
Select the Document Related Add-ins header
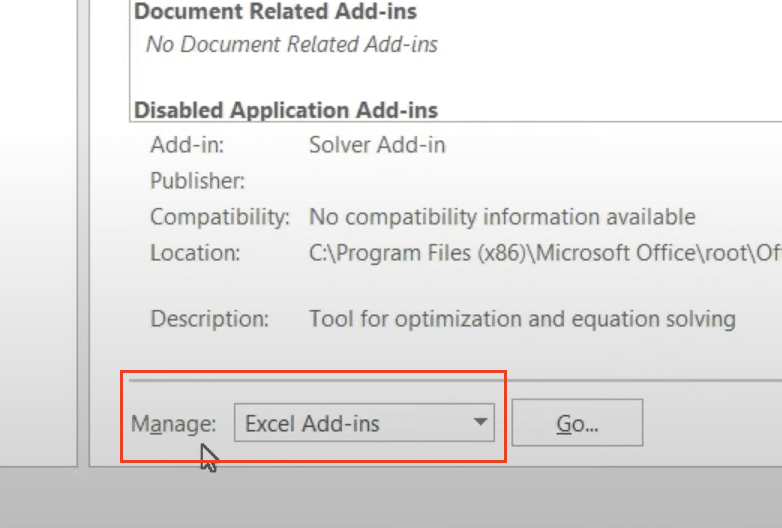click(275, 11)
